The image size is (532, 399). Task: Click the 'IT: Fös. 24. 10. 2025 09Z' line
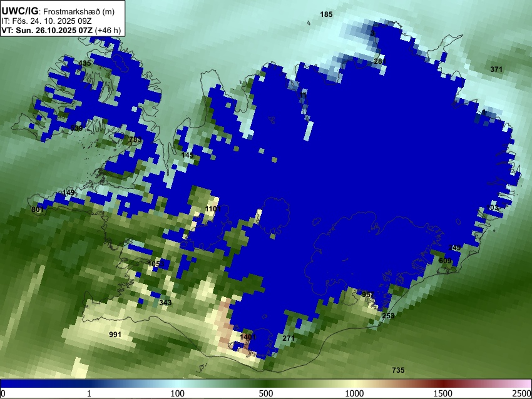46,21
